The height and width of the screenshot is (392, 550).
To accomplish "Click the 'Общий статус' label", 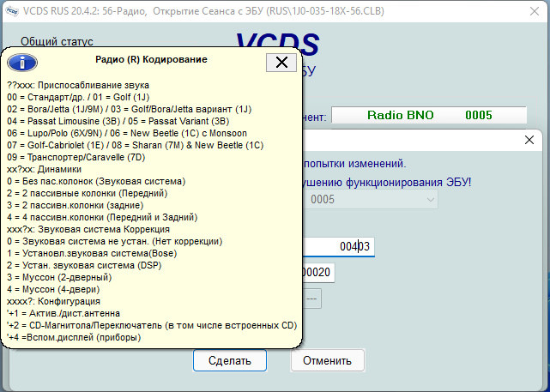I will pyautogui.click(x=57, y=42).
